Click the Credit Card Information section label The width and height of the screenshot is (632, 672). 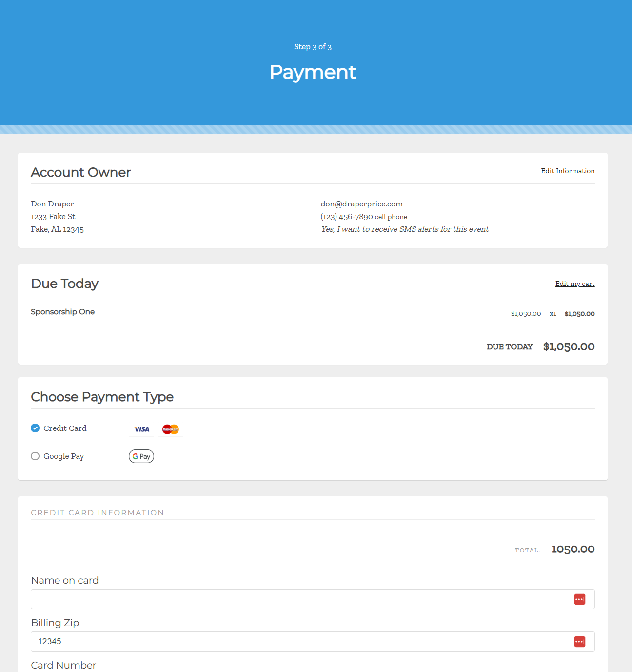coord(98,513)
